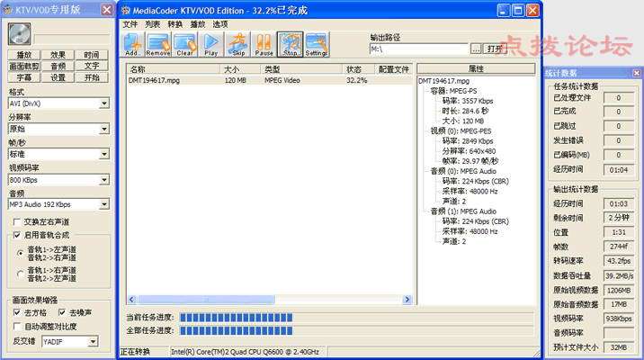Viewport: 644px width, 360px height.
Task: Click the 时间 button
Action: pos(92,55)
